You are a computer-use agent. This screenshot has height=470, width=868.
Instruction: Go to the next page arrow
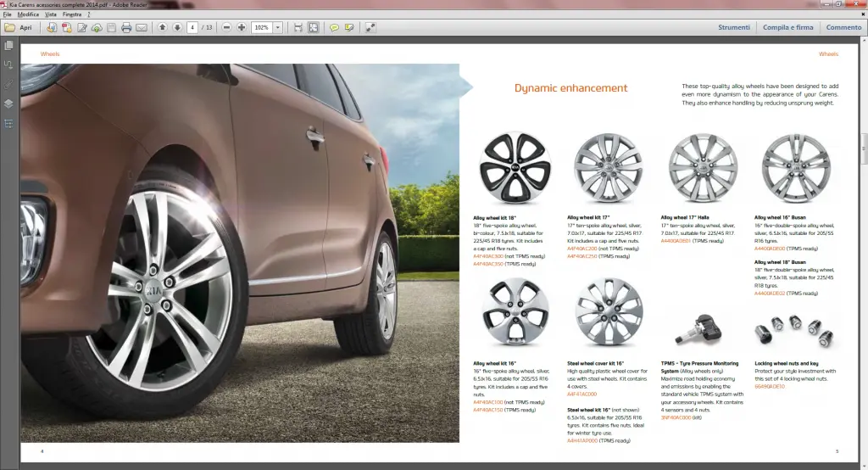tap(177, 27)
